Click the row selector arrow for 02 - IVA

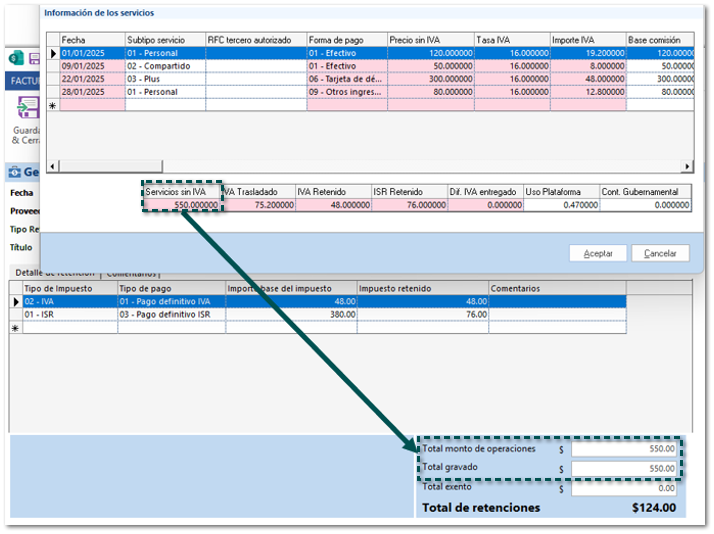(x=15, y=301)
